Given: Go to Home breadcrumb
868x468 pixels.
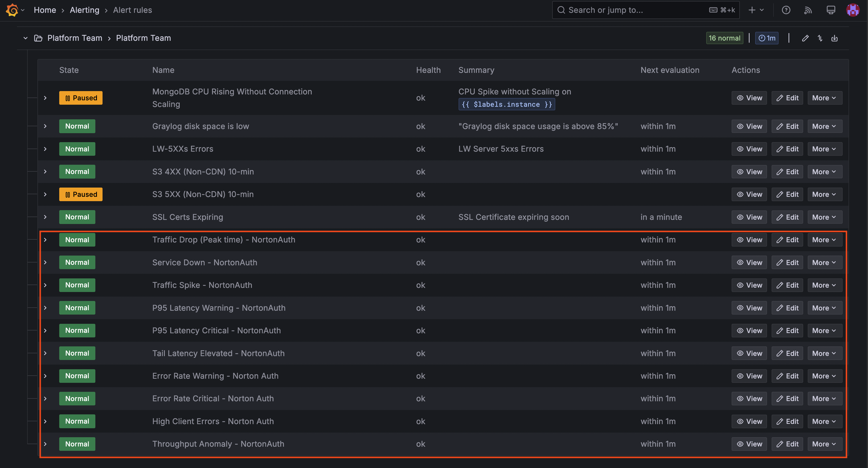Looking at the screenshot, I should (x=45, y=10).
